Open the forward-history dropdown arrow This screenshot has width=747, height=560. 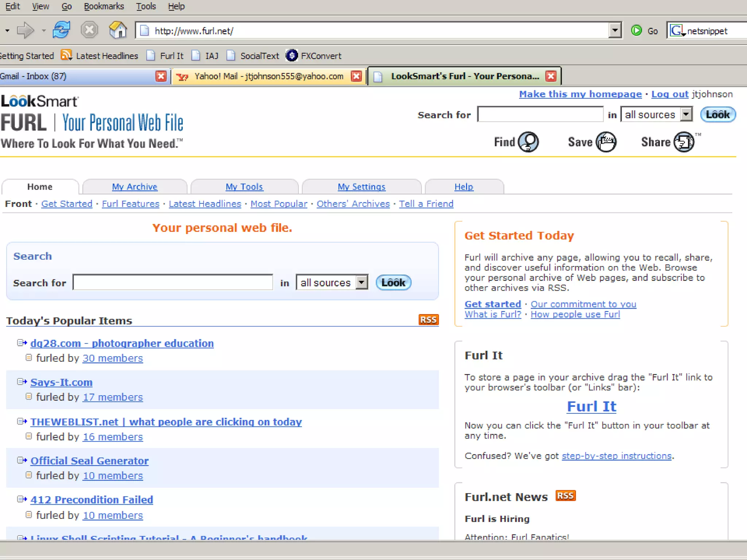click(x=43, y=31)
